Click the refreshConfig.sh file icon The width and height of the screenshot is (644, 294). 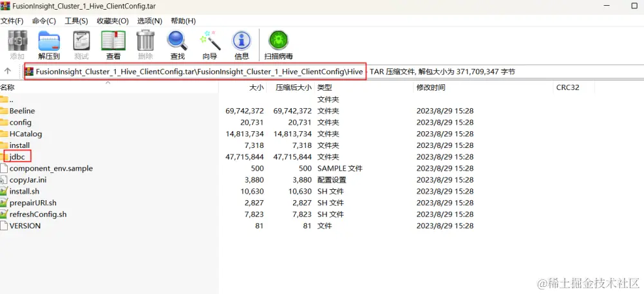(x=4, y=214)
